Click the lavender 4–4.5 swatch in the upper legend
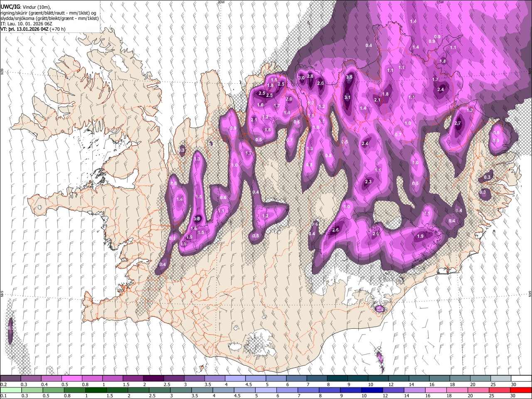The height and width of the screenshot is (399, 532). coord(235,379)
